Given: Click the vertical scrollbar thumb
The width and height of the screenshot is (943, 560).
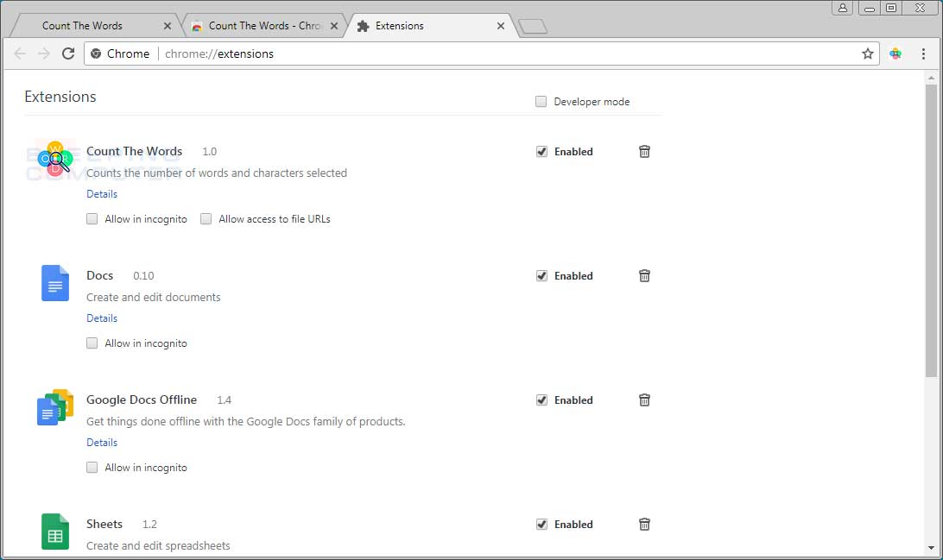Looking at the screenshot, I should point(931,230).
